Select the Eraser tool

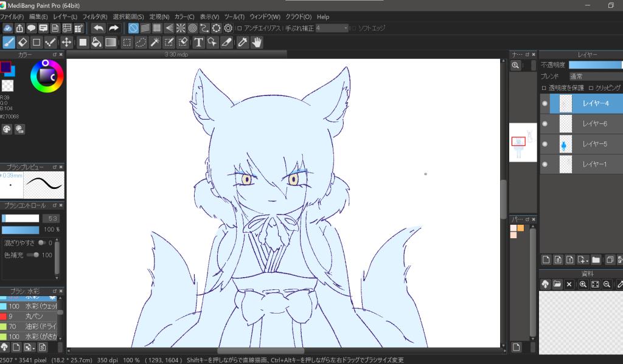click(23, 42)
